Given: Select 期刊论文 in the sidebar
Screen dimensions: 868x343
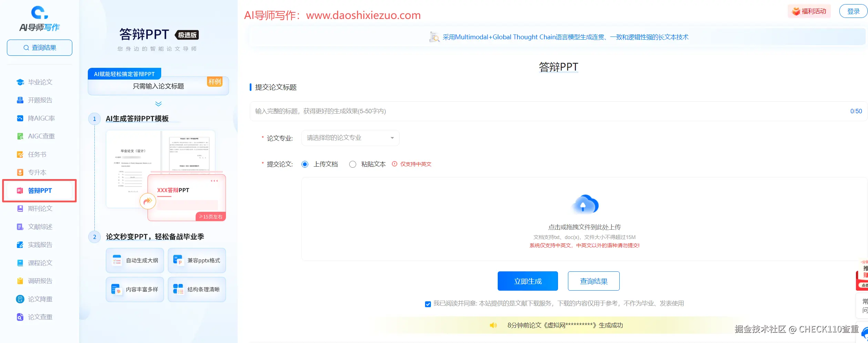Looking at the screenshot, I should pyautogui.click(x=40, y=208).
